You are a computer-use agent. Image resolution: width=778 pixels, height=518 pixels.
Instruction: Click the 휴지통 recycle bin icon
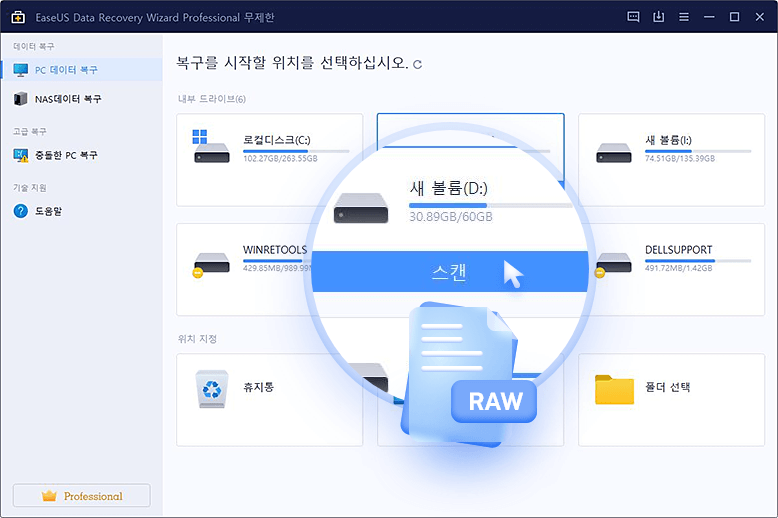click(211, 389)
